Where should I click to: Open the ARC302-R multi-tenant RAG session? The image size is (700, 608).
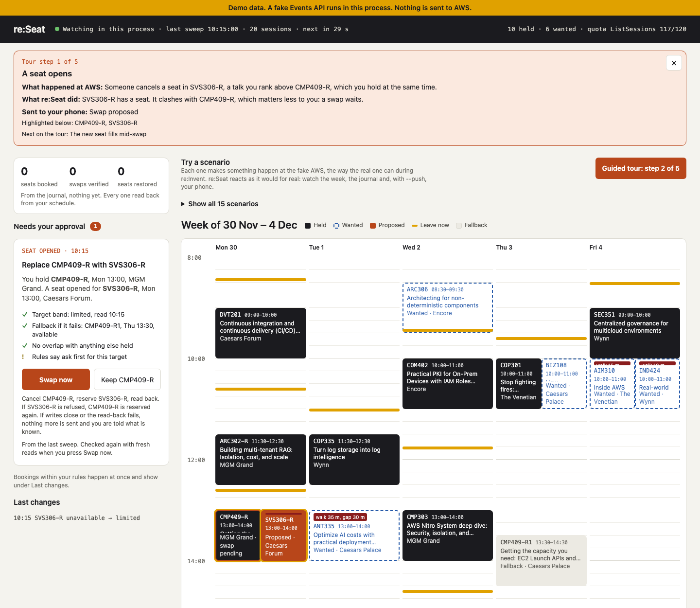pos(261,460)
